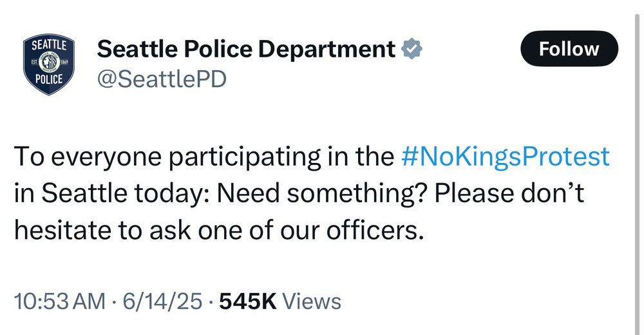Open the 6/14/25 post date
644x335 pixels.
162,301
